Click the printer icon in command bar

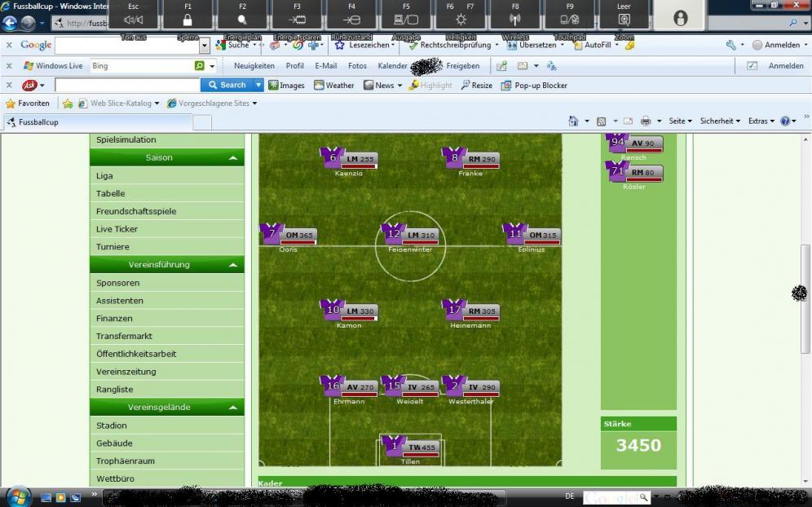645,121
